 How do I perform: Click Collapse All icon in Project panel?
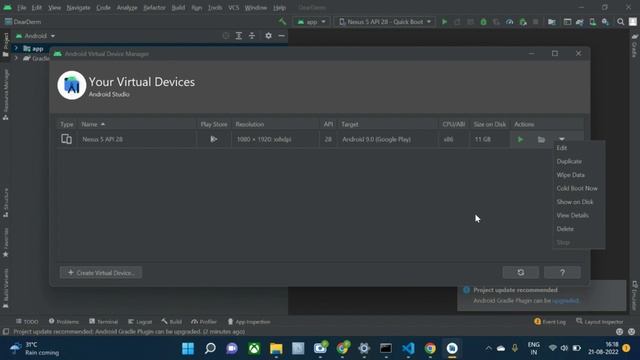click(252, 36)
